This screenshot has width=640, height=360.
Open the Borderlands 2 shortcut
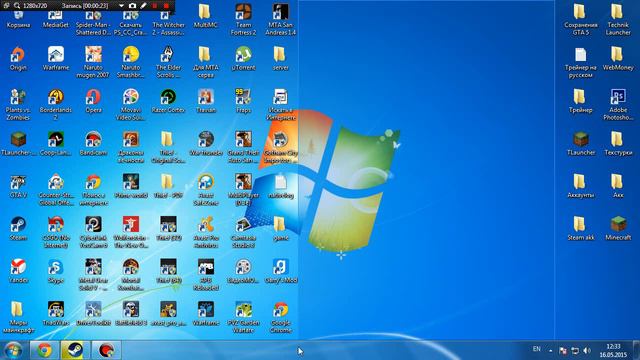pyautogui.click(x=56, y=105)
